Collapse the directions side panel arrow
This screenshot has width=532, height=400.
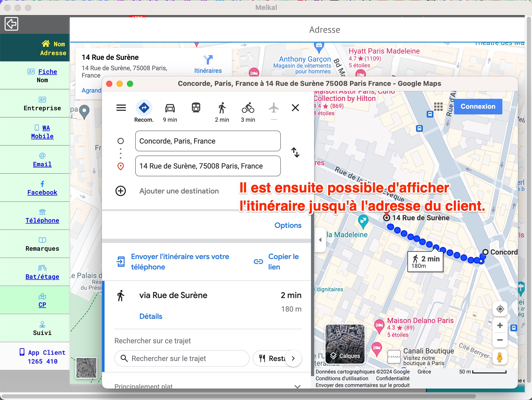click(320, 240)
